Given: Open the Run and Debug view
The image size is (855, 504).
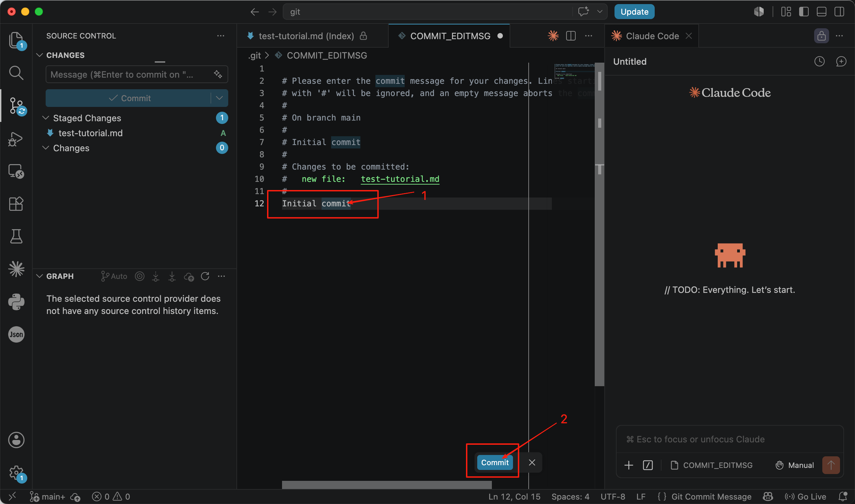Looking at the screenshot, I should coord(16,139).
